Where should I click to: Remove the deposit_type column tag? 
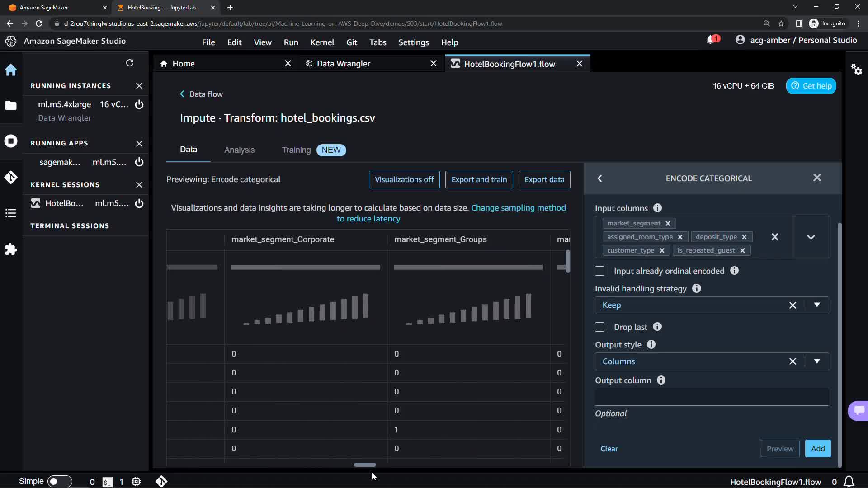744,237
